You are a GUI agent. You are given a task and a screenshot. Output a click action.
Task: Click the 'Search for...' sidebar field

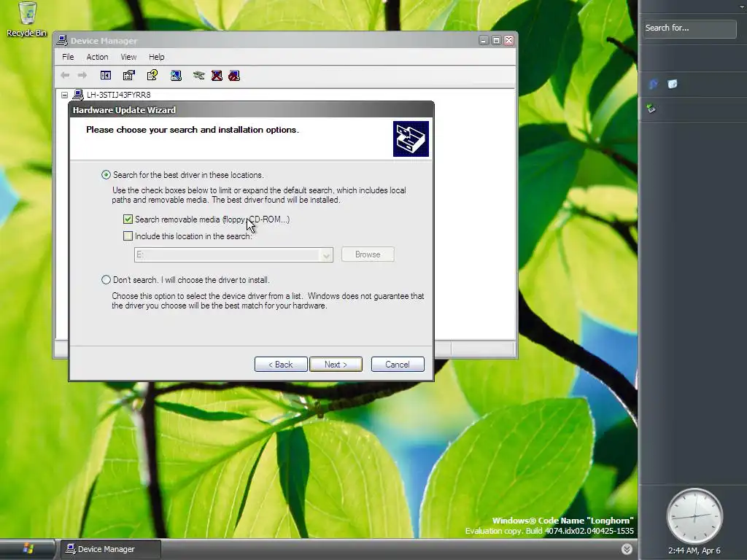(x=689, y=28)
